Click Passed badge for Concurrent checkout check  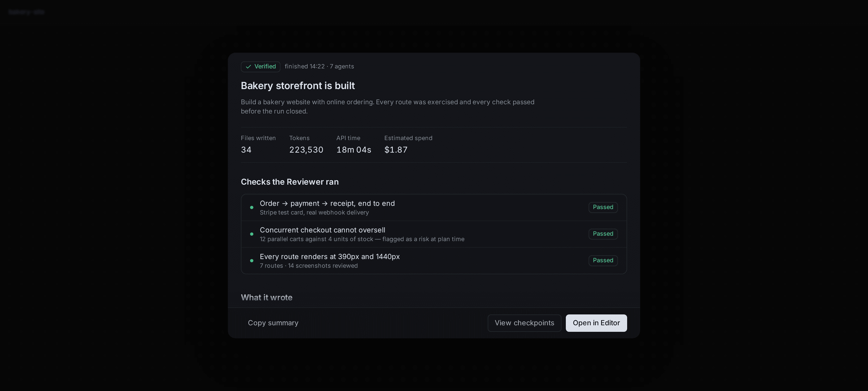(x=603, y=234)
